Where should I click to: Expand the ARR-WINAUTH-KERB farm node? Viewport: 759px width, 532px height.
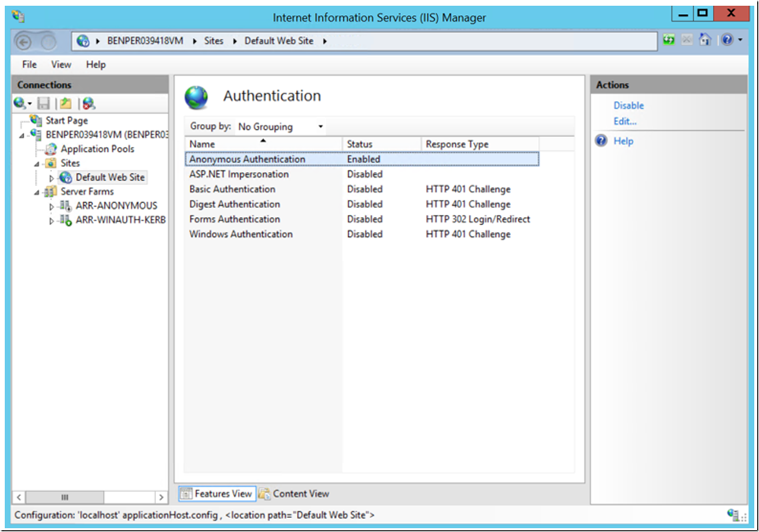52,221
